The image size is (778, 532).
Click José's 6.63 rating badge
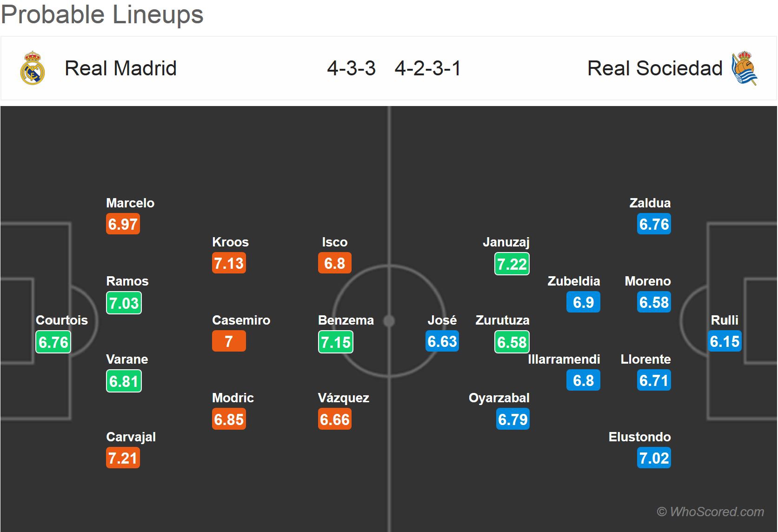point(442,341)
